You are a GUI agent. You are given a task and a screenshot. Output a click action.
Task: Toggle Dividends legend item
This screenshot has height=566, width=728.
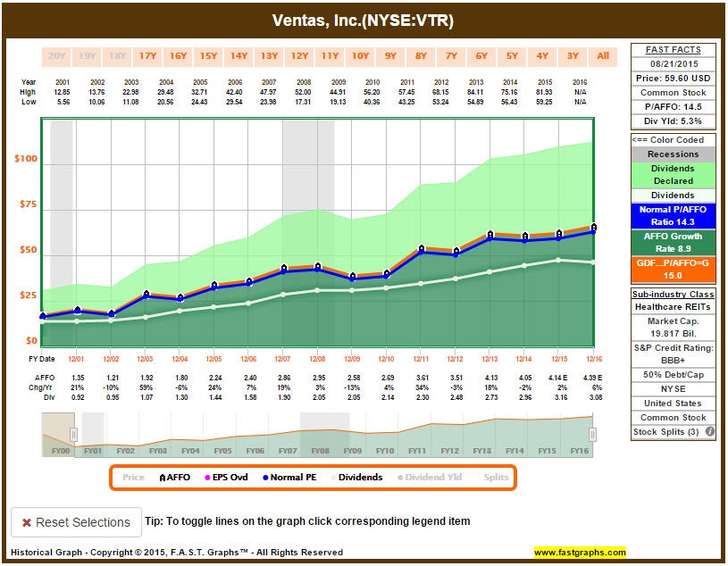tap(356, 477)
